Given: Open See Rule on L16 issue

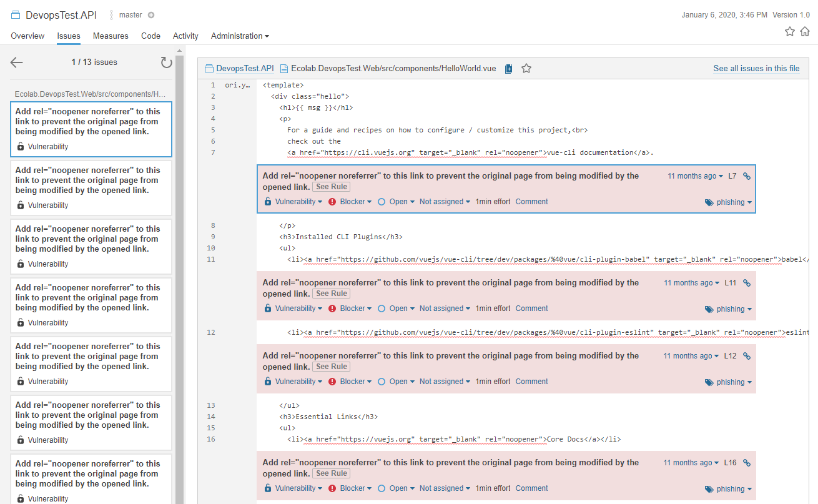Looking at the screenshot, I should [x=331, y=473].
